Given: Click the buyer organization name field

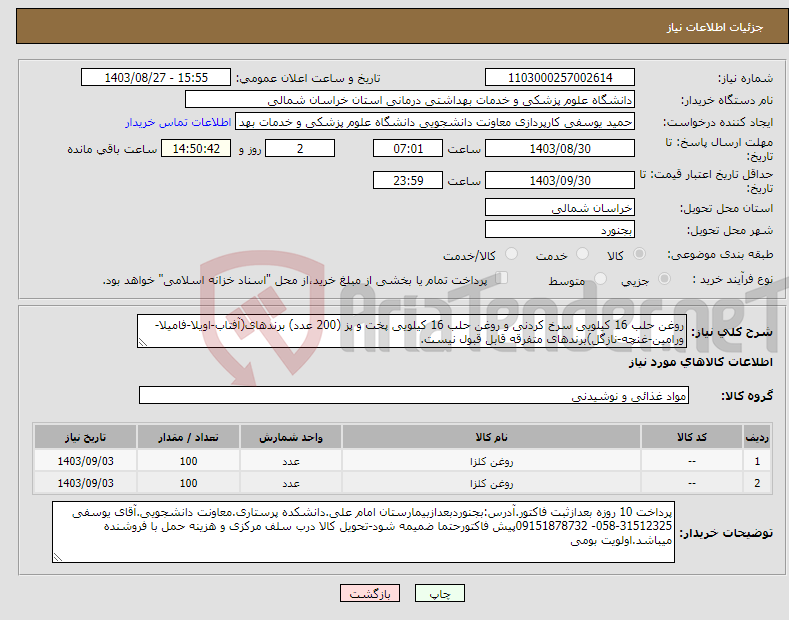Looking at the screenshot, I should (410, 99).
